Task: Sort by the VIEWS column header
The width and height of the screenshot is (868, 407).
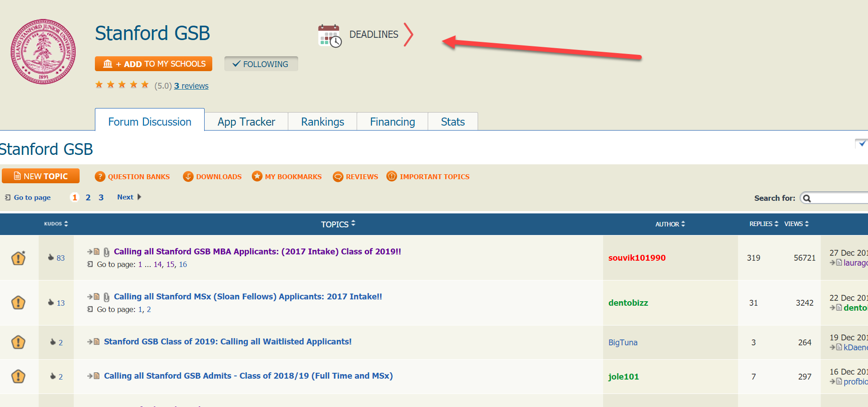Action: [796, 224]
